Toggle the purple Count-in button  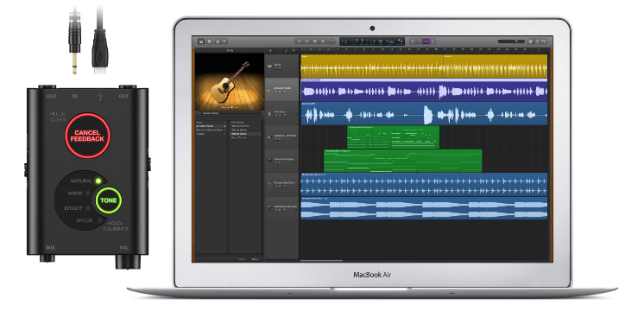coord(426,41)
